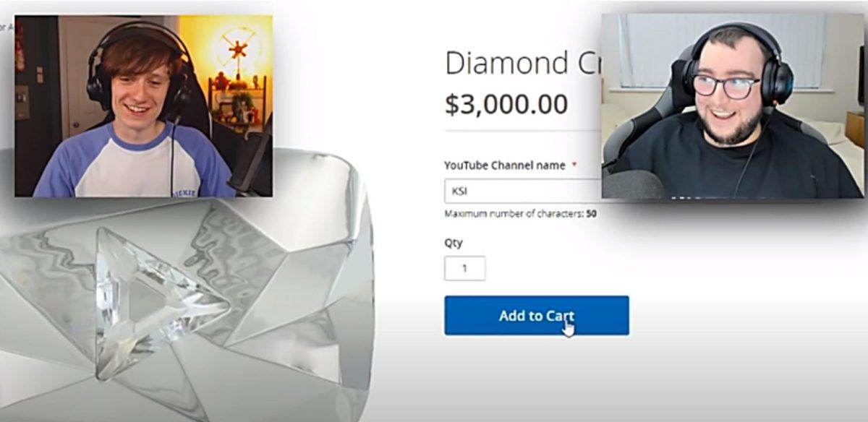The image size is (868, 422).
Task: Select the Qty quantity input box
Action: click(x=464, y=268)
